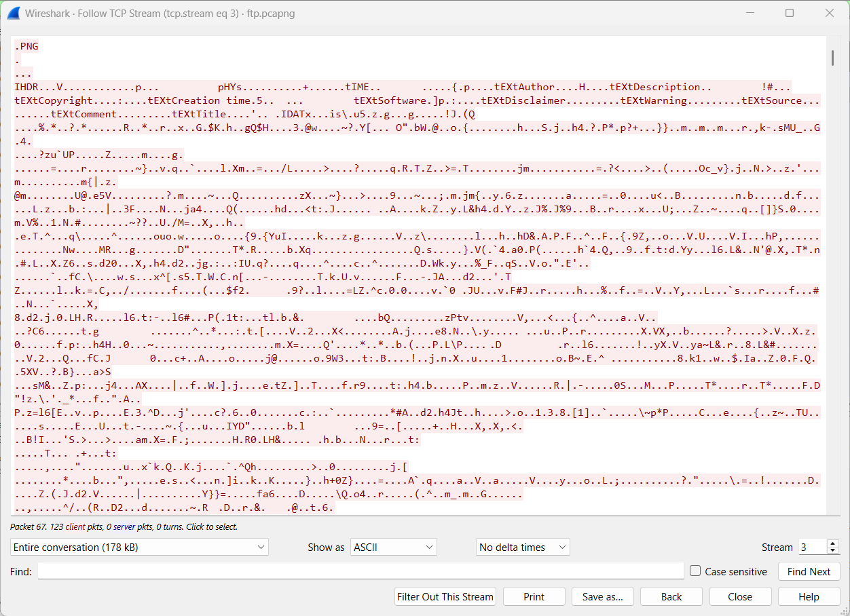
Task: Open the No delta times dropdown
Action: [x=522, y=547]
